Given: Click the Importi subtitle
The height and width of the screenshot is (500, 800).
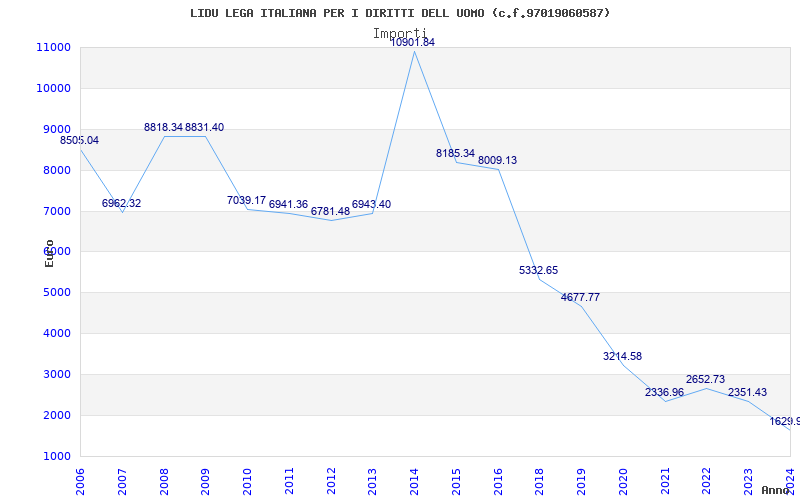Looking at the screenshot, I should (400, 34).
